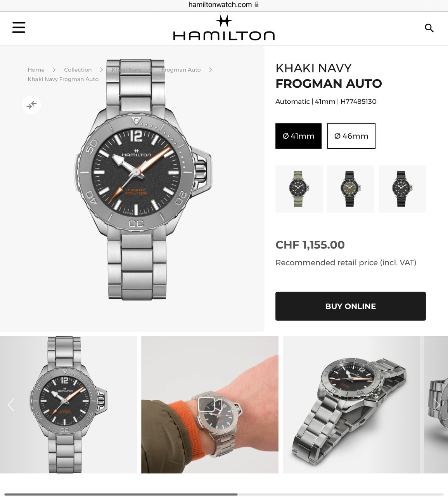Tap the hamiltonwatch.com address bar
Screen dimensions: 448x497
(x=224, y=5)
